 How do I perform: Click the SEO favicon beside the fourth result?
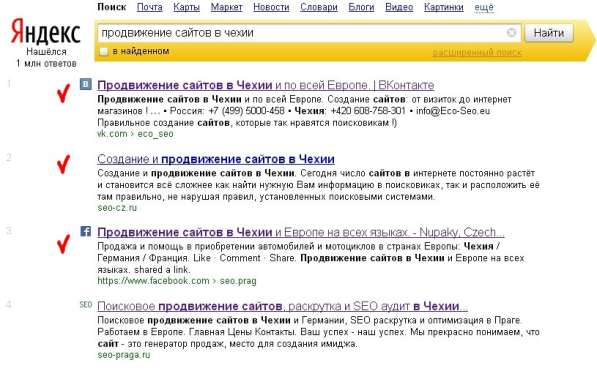pos(86,305)
